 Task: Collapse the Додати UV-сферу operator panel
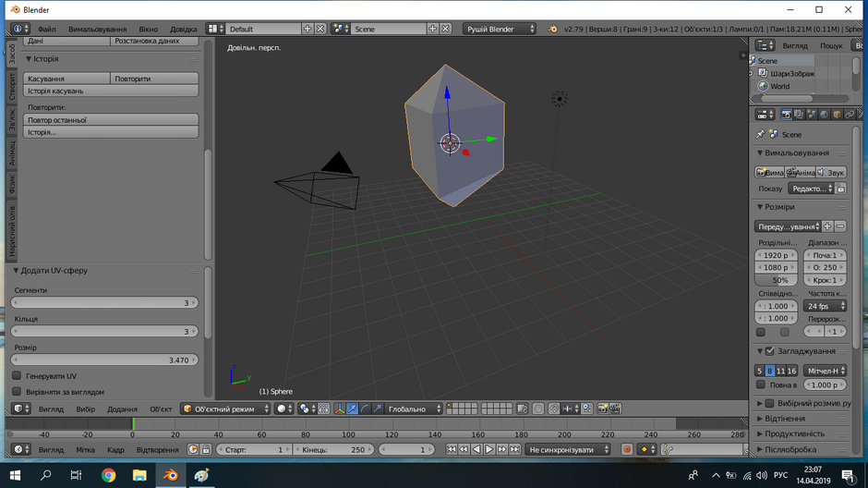pos(16,270)
